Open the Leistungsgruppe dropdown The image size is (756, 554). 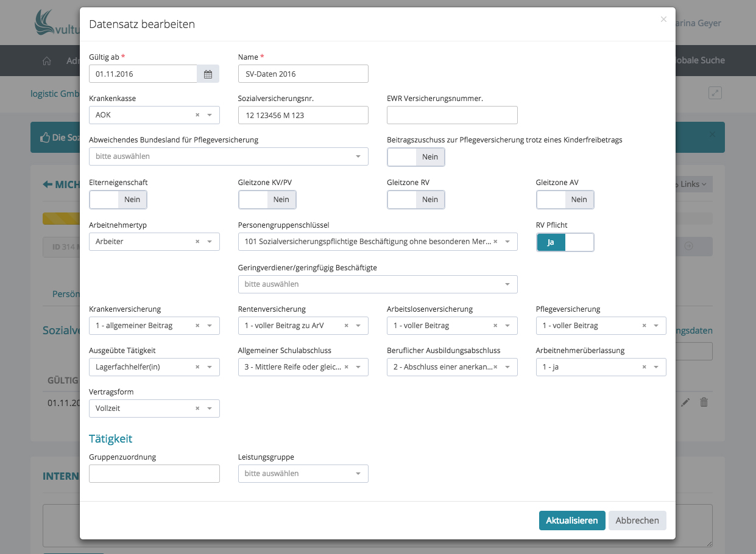point(303,474)
